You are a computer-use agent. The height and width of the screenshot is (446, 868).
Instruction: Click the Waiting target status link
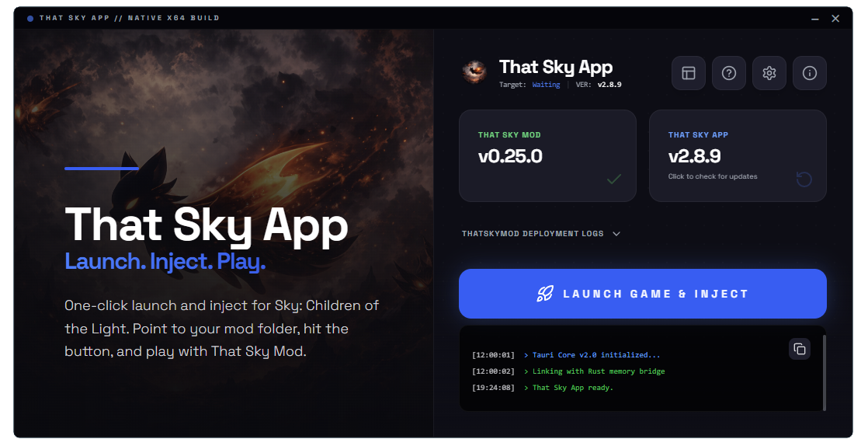[546, 85]
